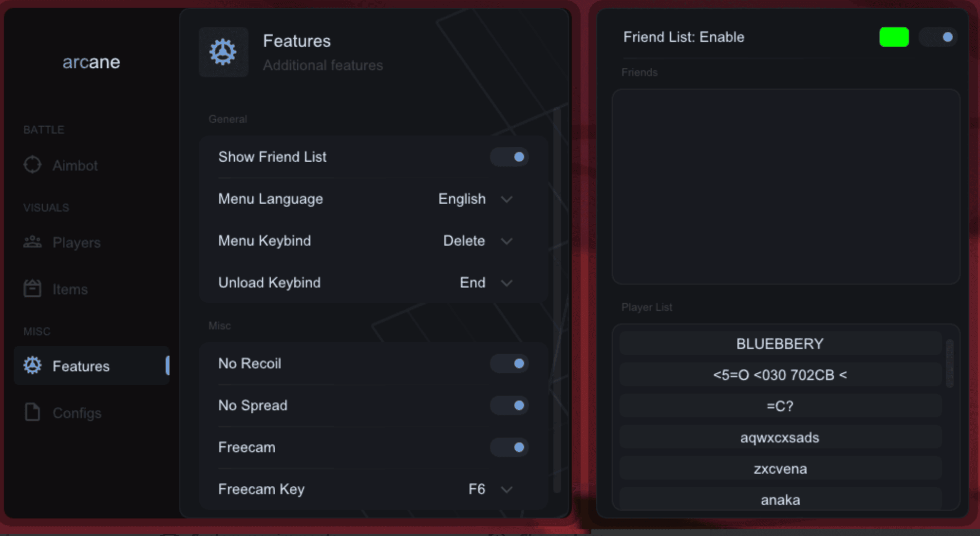
Task: Open the green friend color swatch
Action: coord(894,37)
